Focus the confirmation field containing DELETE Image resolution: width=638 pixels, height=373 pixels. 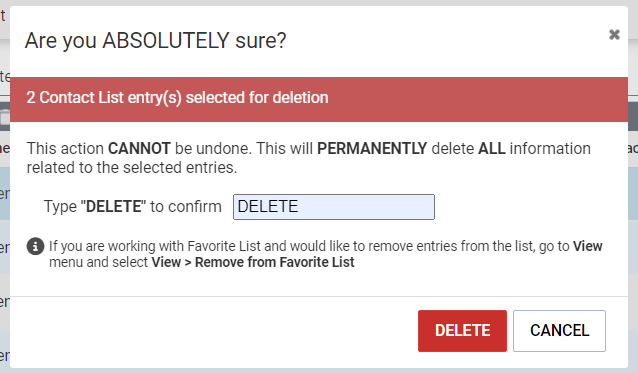(x=334, y=207)
